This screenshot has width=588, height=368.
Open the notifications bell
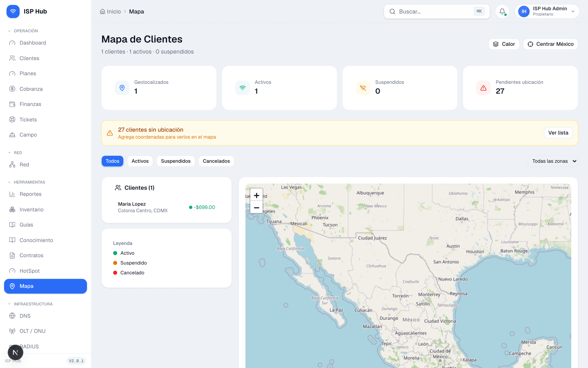pyautogui.click(x=502, y=11)
